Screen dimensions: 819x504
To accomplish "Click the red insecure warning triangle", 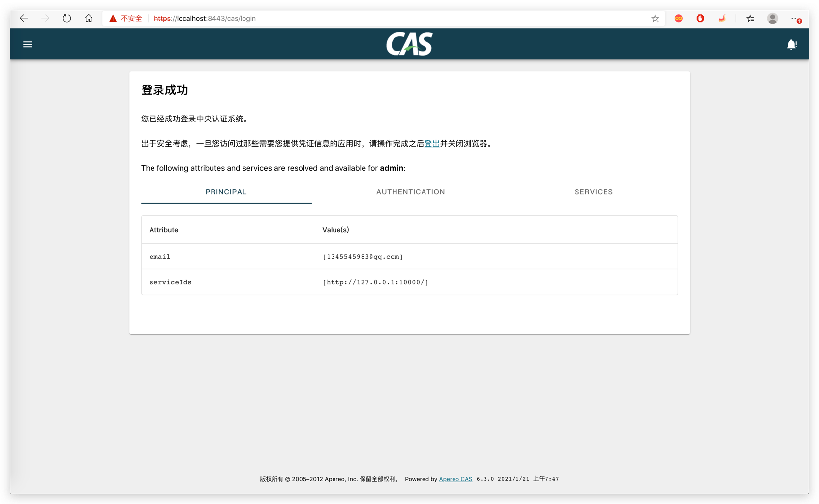I will click(113, 18).
